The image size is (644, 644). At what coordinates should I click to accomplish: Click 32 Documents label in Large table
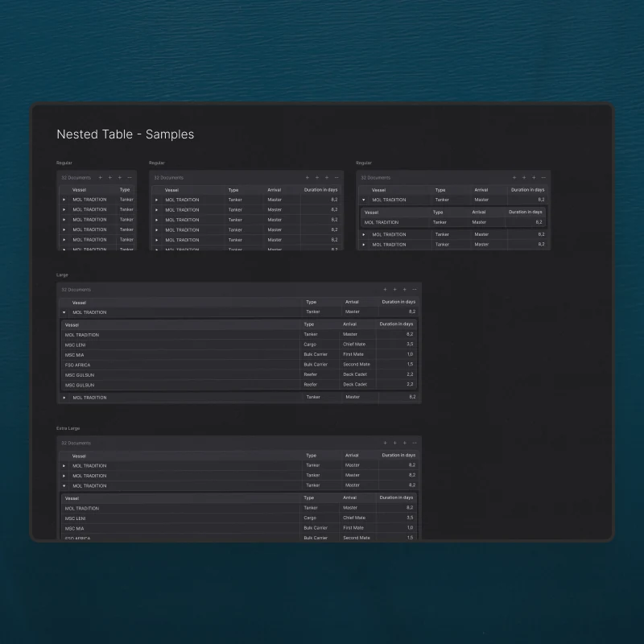click(x=76, y=290)
